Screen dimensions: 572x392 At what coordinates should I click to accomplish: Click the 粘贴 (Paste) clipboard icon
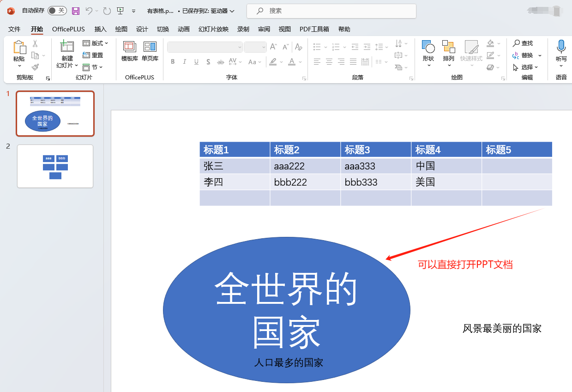[x=19, y=48]
